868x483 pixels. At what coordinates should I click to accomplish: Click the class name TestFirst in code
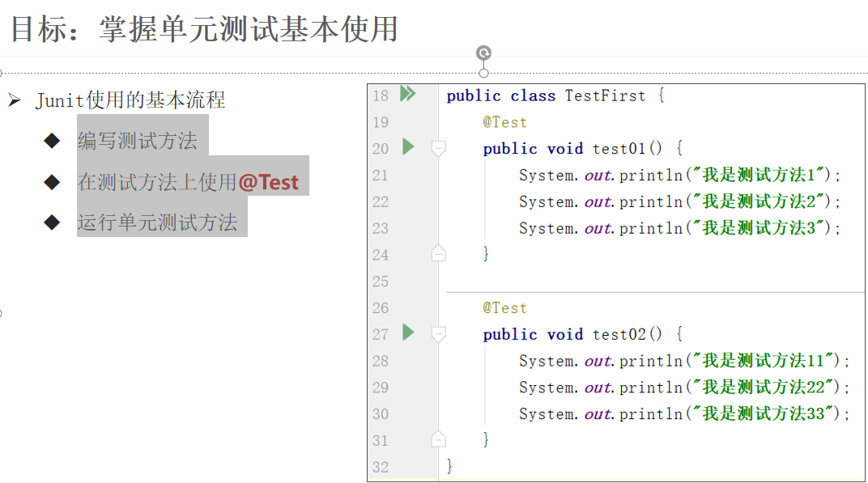tap(605, 95)
